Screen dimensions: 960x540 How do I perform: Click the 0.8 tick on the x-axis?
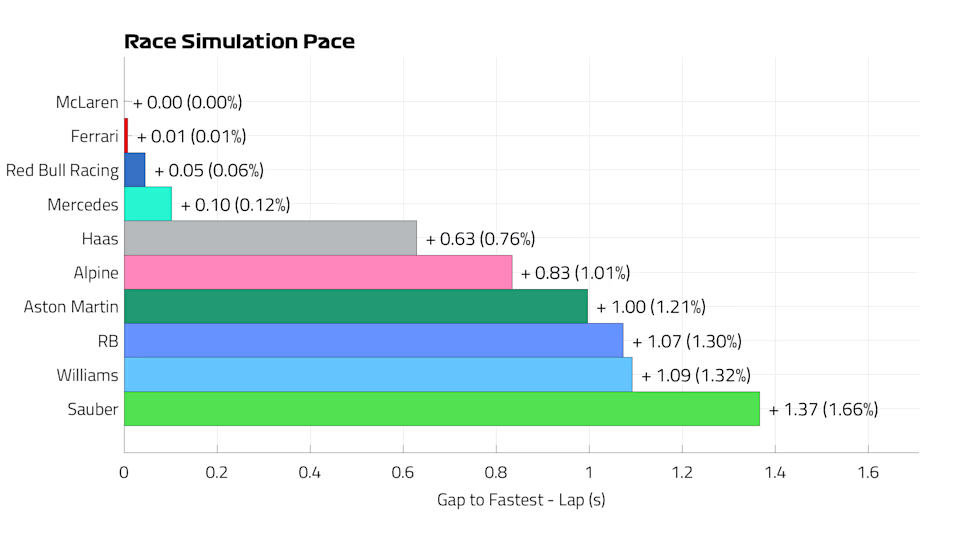496,472
